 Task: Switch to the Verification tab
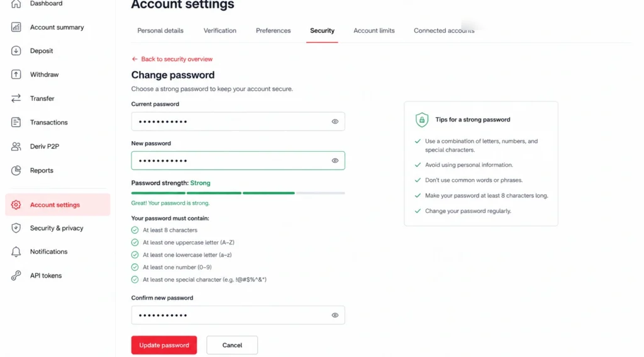[x=219, y=30]
